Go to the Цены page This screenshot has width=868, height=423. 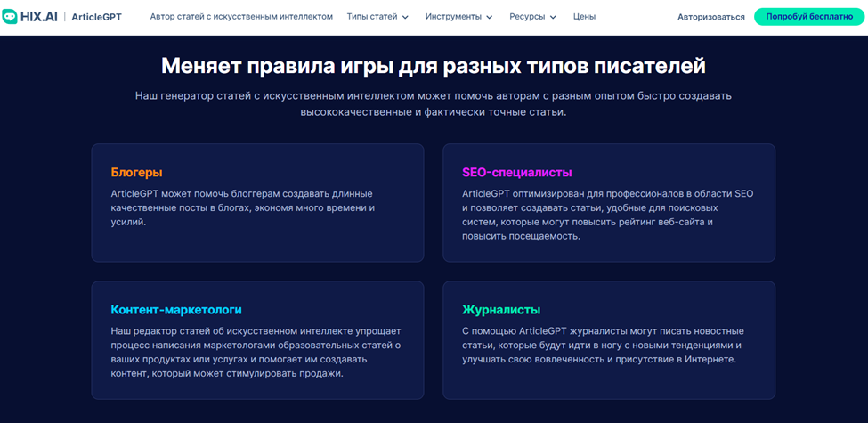(585, 17)
